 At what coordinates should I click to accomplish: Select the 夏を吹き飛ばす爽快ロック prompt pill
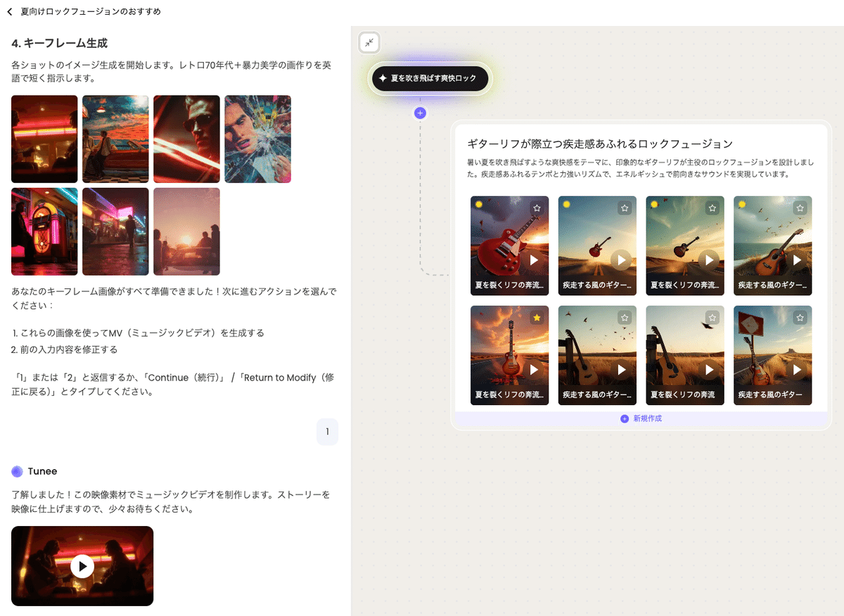pyautogui.click(x=430, y=79)
